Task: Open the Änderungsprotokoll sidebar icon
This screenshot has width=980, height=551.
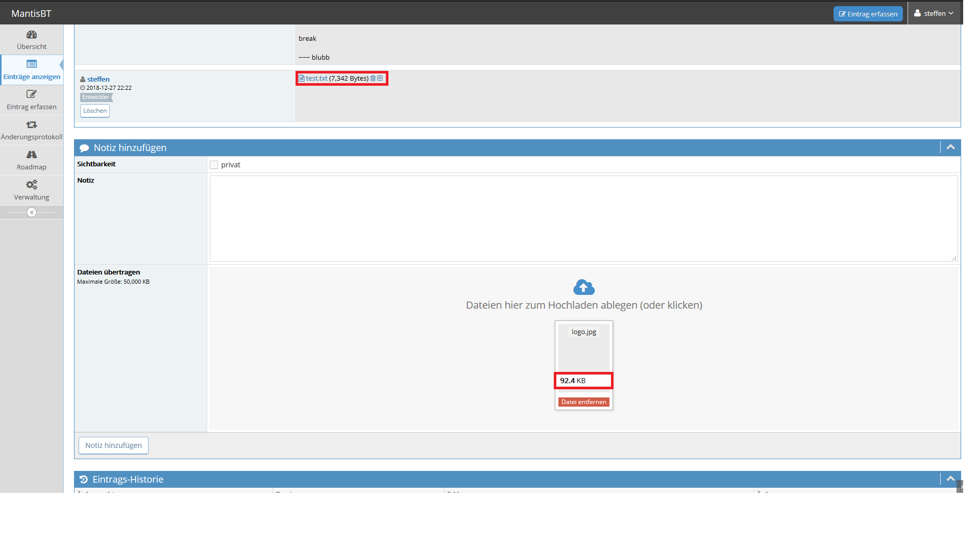Action: (x=32, y=124)
